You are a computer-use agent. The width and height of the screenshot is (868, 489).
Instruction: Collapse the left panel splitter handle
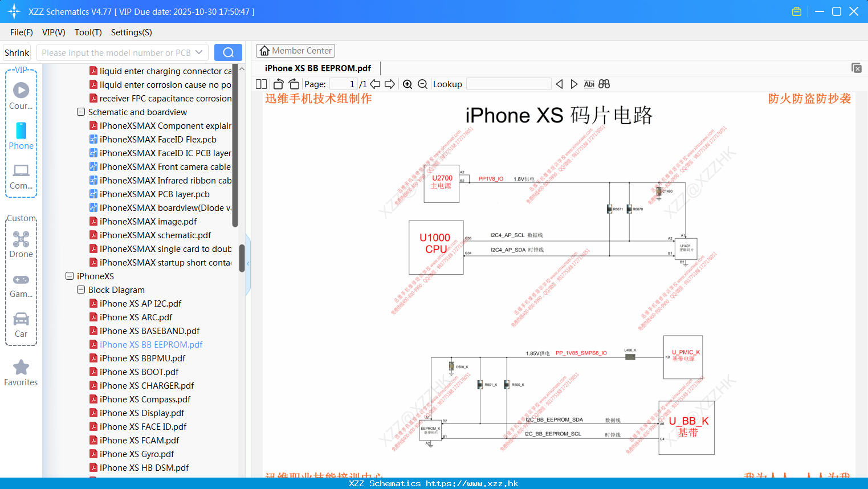click(x=248, y=264)
